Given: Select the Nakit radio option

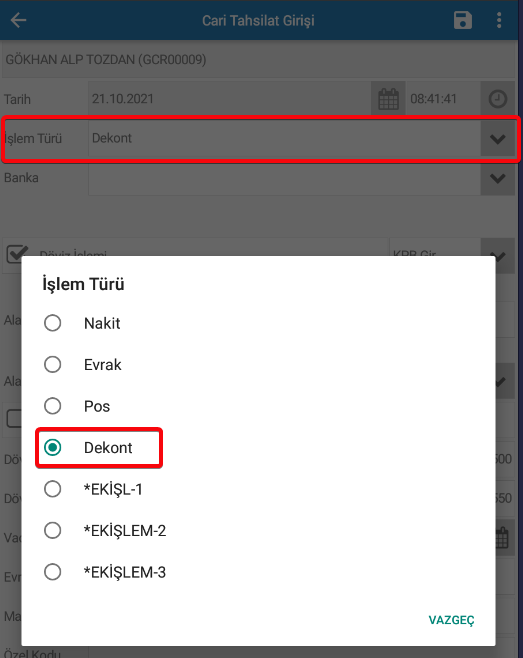Looking at the screenshot, I should (82, 323).
